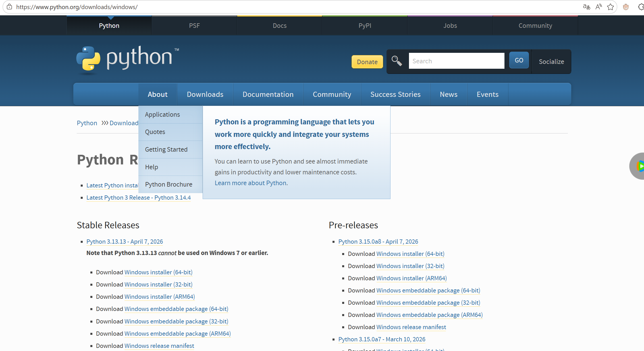Viewport: 644px width, 351px height.
Task: Download pre-release Windows embeddable package (32-bit)
Action: 428,303
